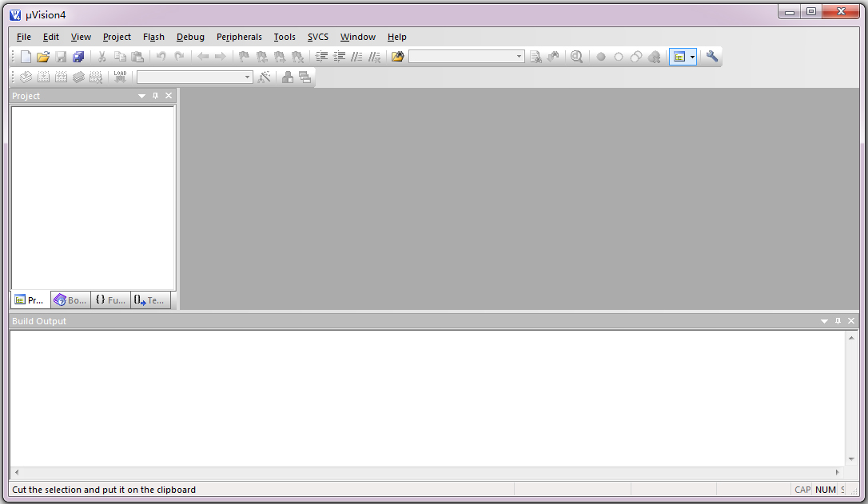This screenshot has width=868, height=504.
Task: Switch to the Books (Bo...) tab
Action: coord(71,300)
